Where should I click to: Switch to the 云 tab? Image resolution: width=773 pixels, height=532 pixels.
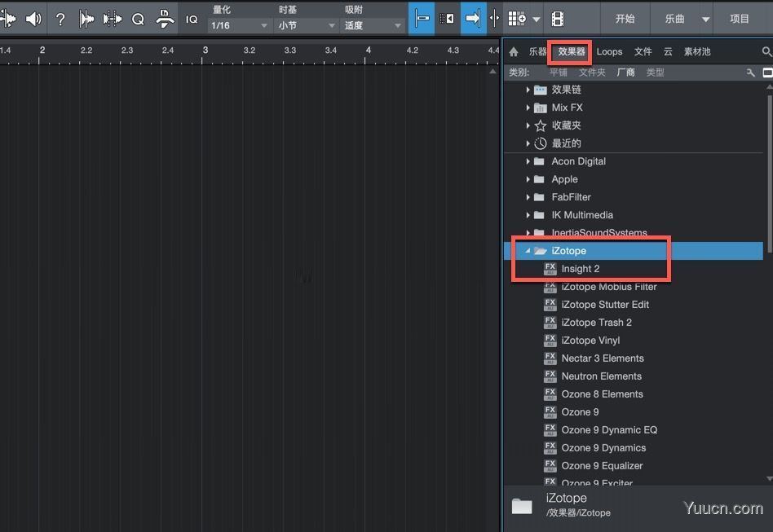pyautogui.click(x=668, y=51)
